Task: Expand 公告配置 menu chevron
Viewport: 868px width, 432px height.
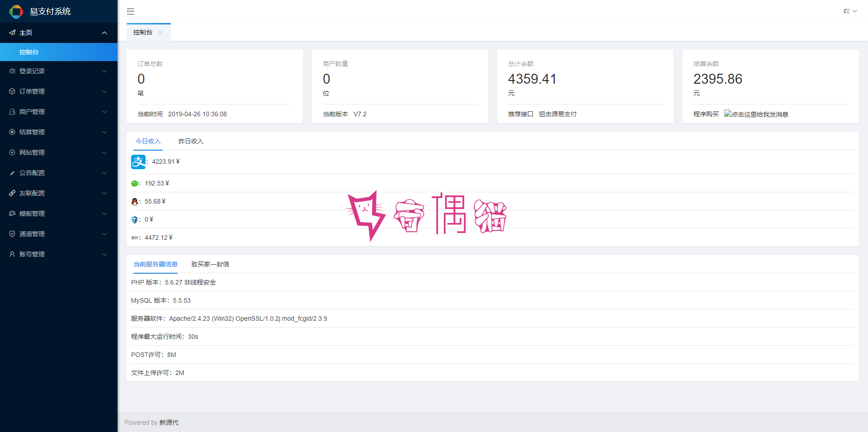Action: coord(104,173)
